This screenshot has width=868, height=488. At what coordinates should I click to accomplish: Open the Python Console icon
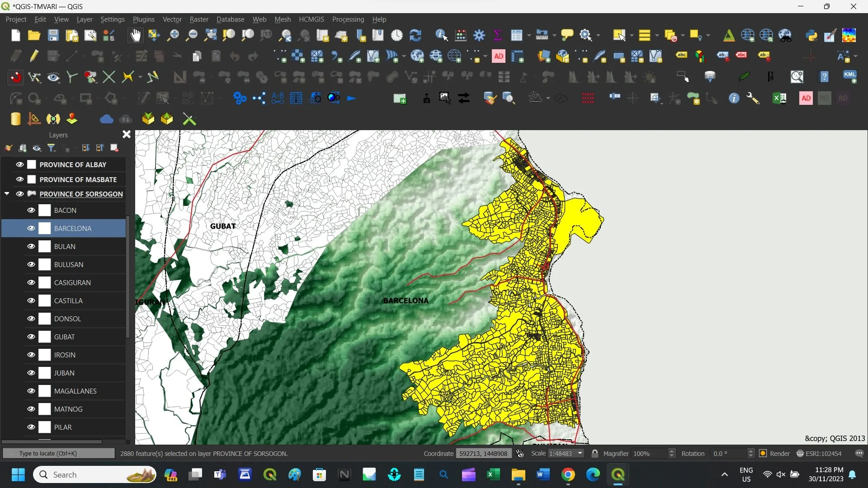pyautogui.click(x=811, y=35)
